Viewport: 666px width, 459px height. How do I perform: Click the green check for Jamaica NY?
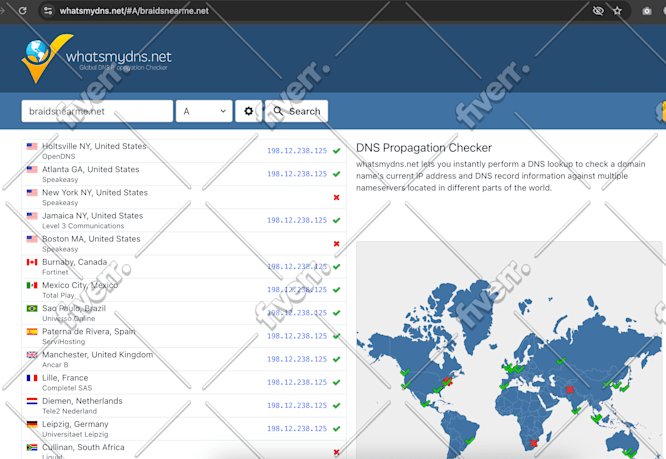[336, 220]
